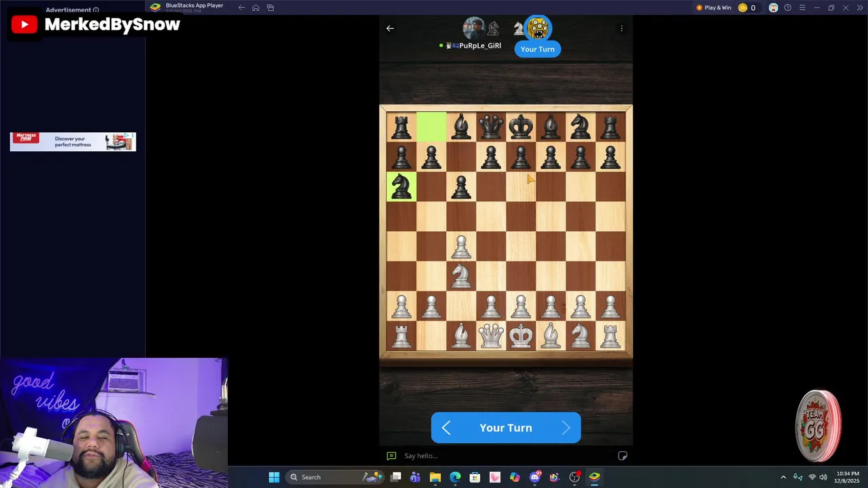868x488 pixels.
Task: Open the BlueStacks account avatar icon
Action: [x=773, y=7]
